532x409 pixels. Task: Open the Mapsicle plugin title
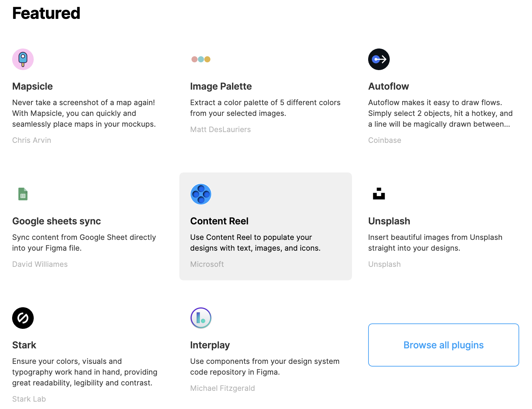point(32,86)
